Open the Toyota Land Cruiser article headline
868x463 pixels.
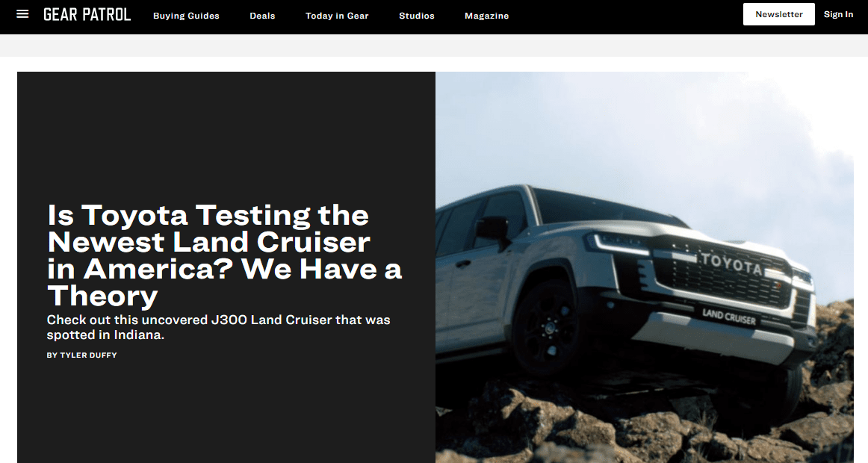224,255
